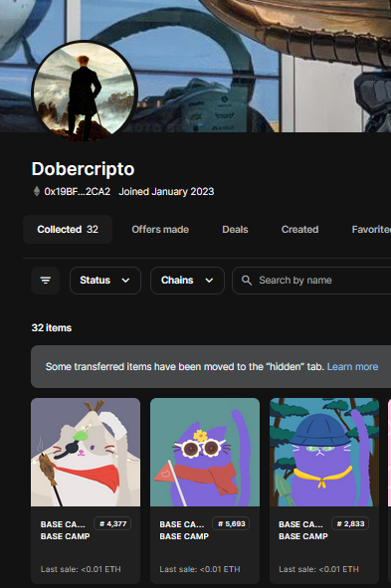
Task: Open Base Camp cat #4,377 image
Action: coord(86,452)
